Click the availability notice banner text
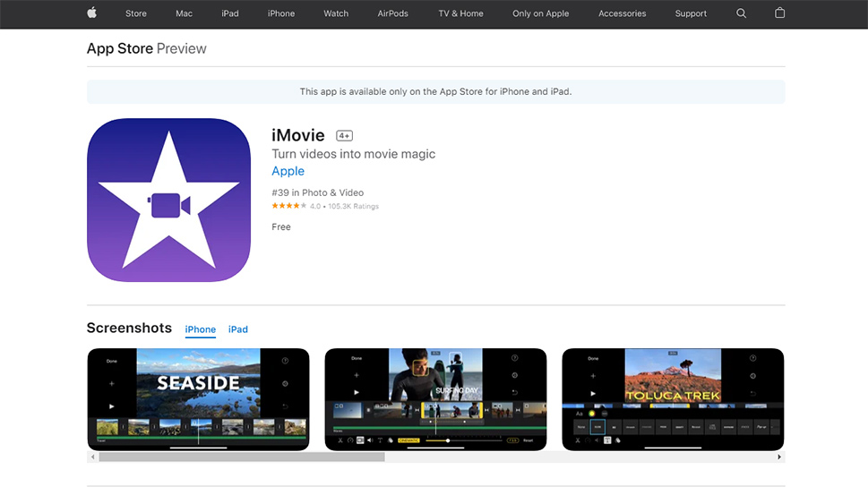 (435, 92)
